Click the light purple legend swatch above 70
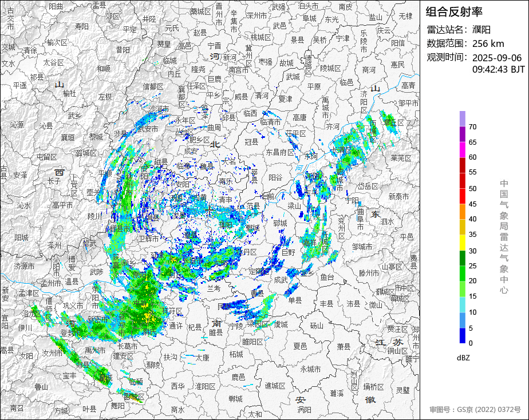The image size is (529, 420). pyautogui.click(x=463, y=118)
